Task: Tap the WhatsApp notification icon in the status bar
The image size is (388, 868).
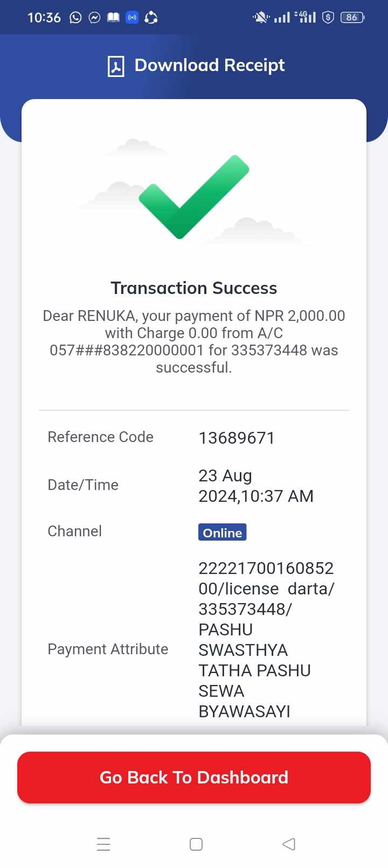Action: [x=75, y=18]
